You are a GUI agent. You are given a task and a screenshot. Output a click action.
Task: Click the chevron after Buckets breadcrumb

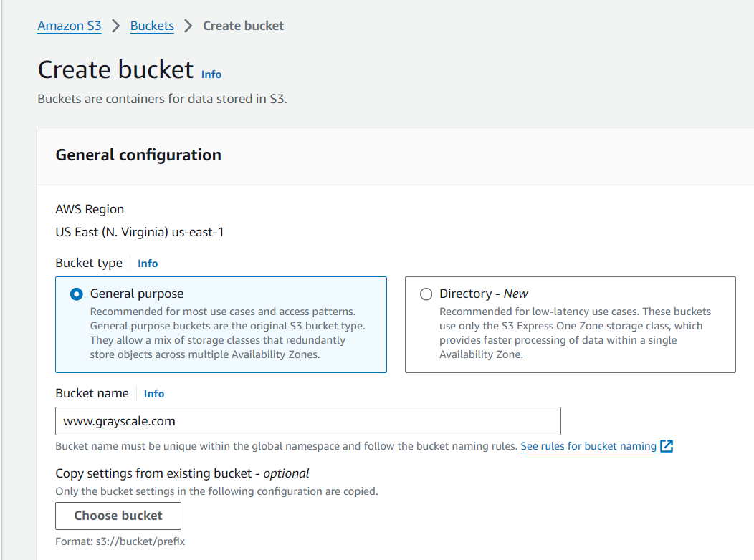tap(188, 26)
